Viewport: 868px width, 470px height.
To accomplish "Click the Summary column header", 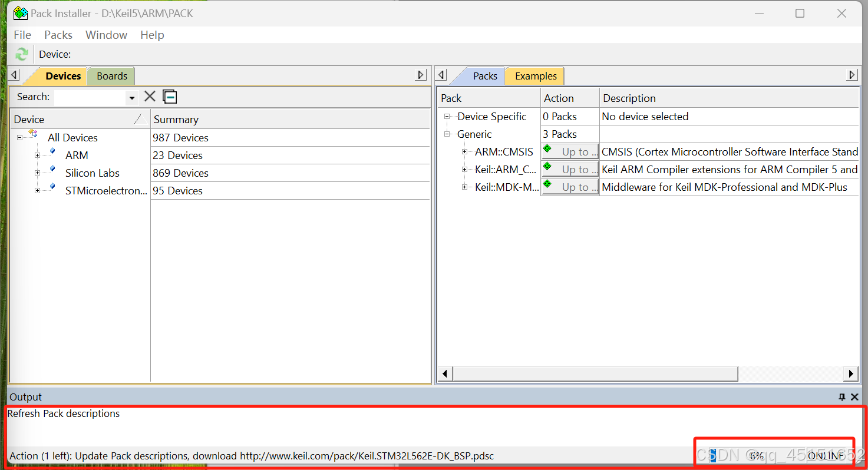I will click(x=291, y=120).
